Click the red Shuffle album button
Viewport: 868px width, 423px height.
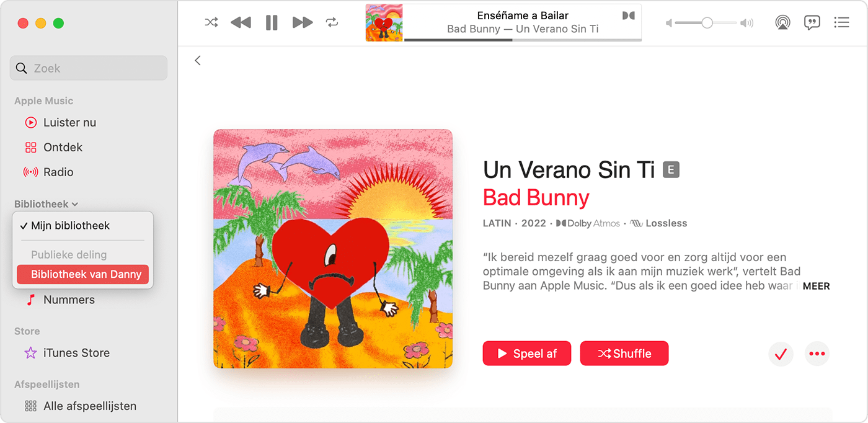click(x=624, y=354)
